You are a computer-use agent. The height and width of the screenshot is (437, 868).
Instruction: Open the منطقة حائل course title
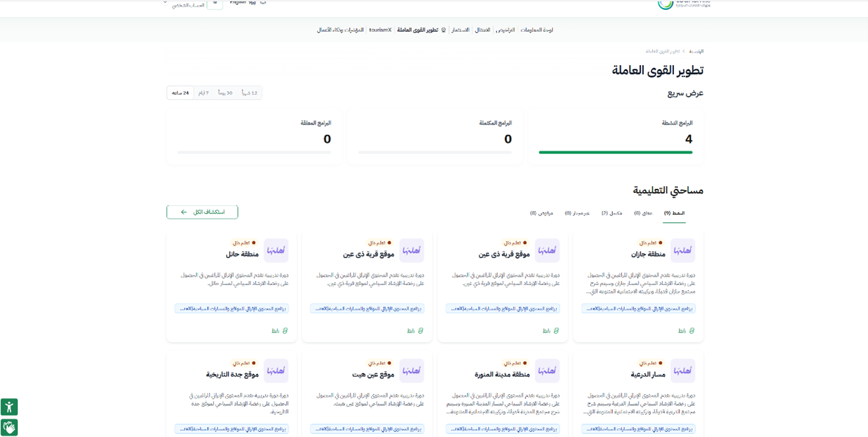coord(242,254)
